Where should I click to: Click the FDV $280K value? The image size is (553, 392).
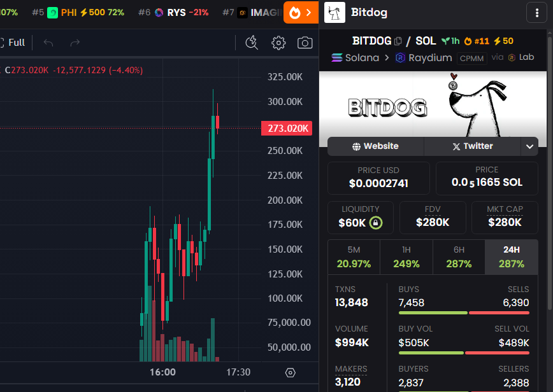click(433, 222)
